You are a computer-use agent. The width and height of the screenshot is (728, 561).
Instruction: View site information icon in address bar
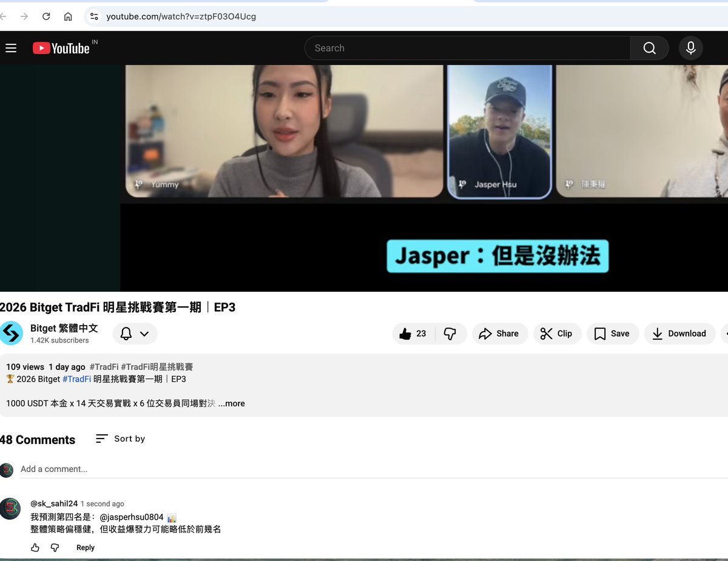(94, 16)
